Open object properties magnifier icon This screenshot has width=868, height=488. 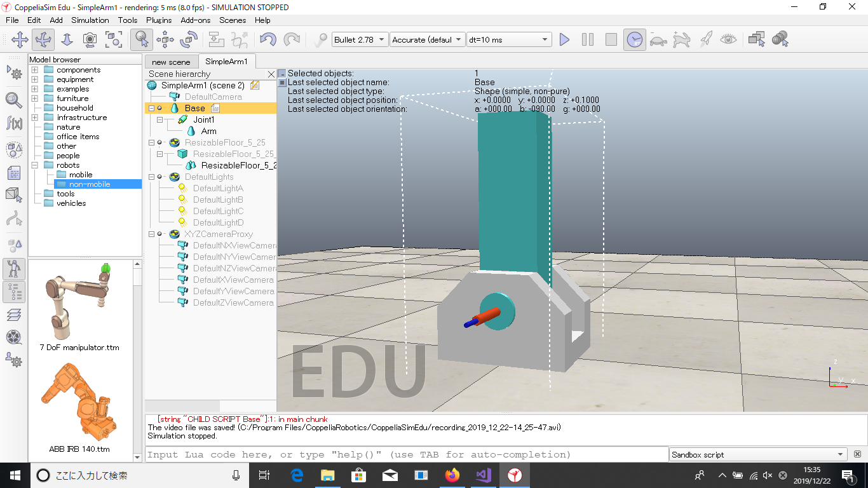point(14,99)
